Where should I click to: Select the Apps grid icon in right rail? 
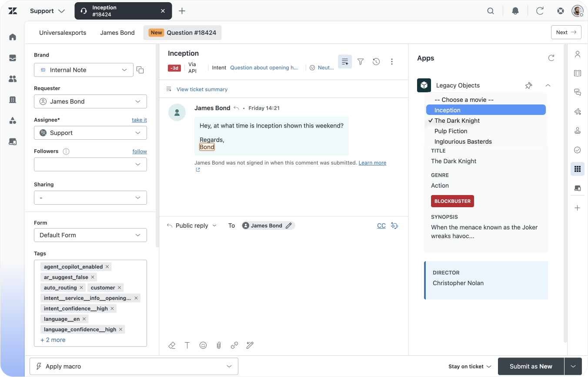click(x=578, y=169)
